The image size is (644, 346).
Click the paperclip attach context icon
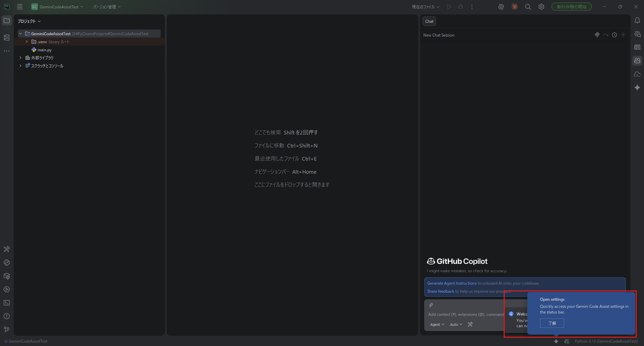point(431,305)
